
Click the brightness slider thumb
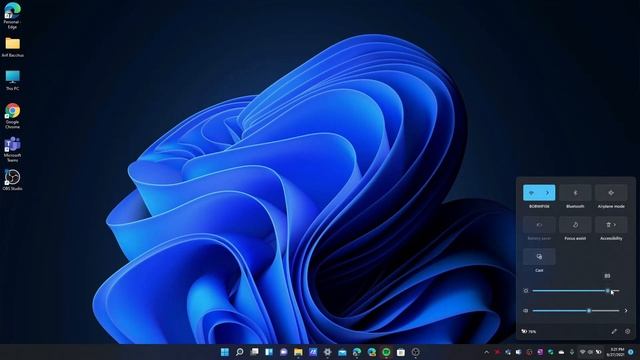608,291
